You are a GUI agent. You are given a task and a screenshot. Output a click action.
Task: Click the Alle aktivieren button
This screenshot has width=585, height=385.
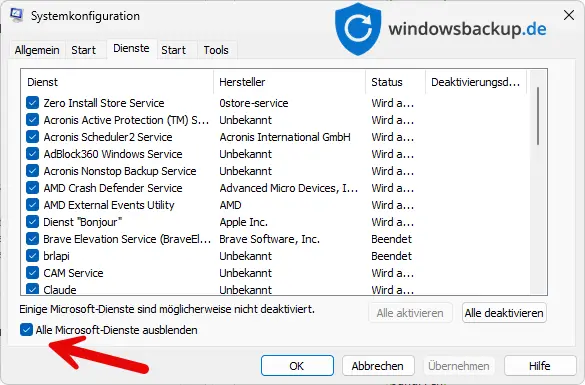tap(410, 313)
